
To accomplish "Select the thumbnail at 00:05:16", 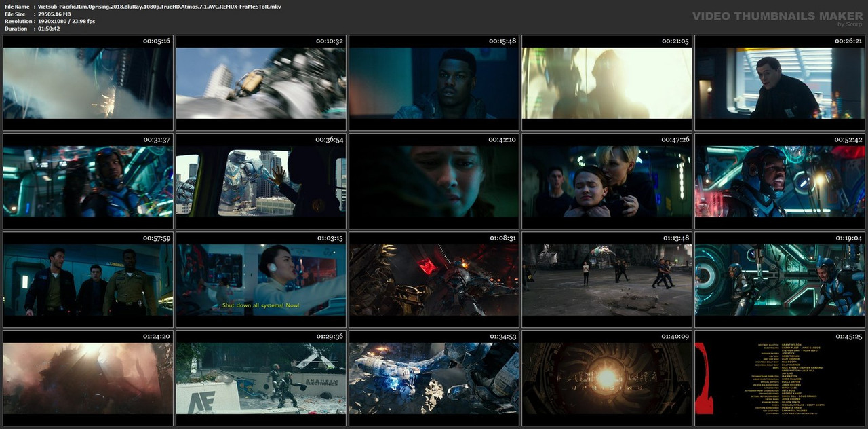I will pyautogui.click(x=88, y=82).
